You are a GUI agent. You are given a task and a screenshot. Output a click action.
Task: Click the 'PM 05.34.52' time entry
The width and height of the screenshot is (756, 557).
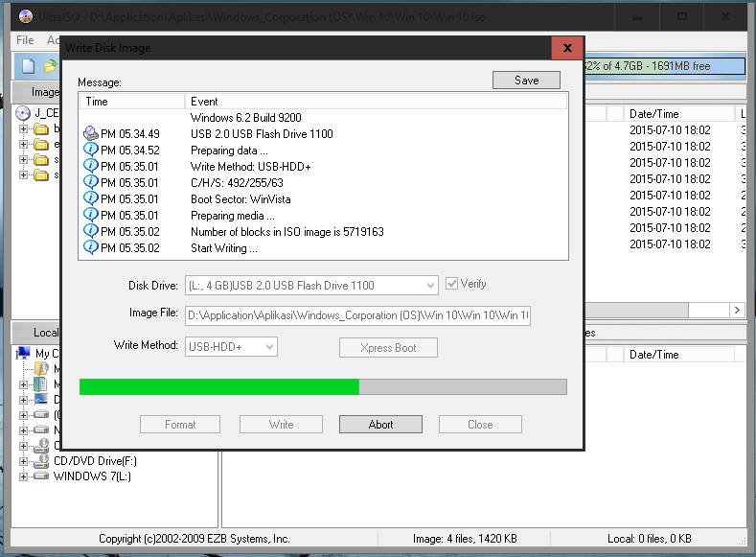[129, 151]
